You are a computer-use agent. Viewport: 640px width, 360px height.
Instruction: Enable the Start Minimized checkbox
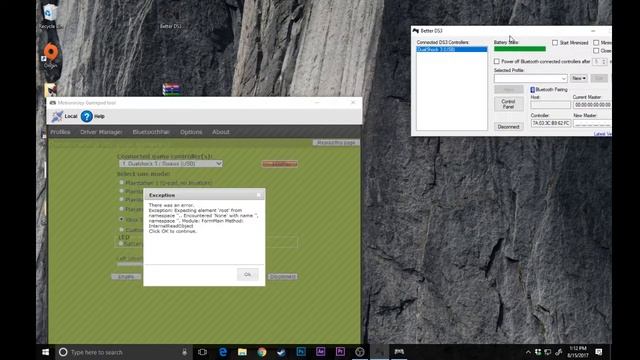point(555,42)
